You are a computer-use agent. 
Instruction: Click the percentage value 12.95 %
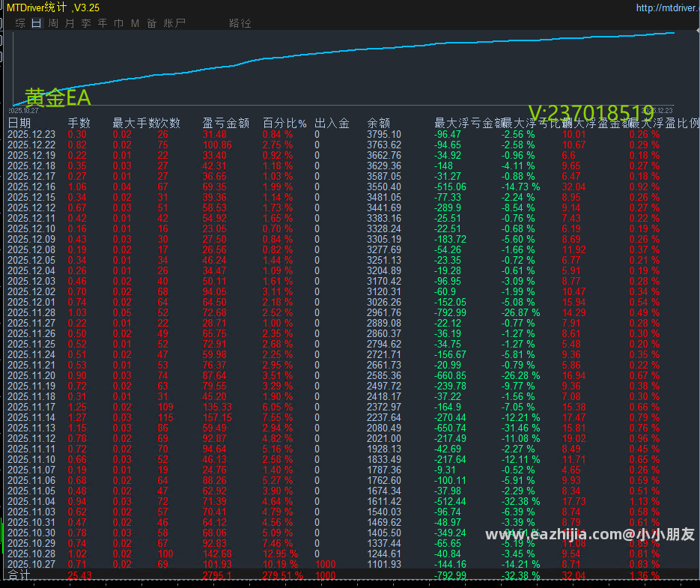280,554
